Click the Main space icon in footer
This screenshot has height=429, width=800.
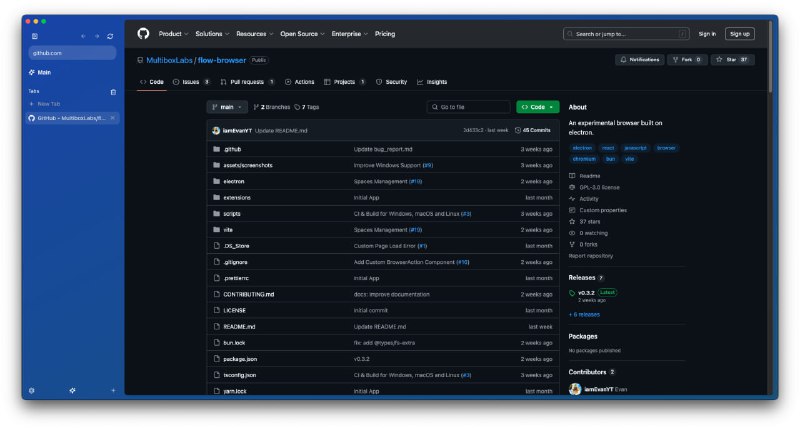(72, 390)
